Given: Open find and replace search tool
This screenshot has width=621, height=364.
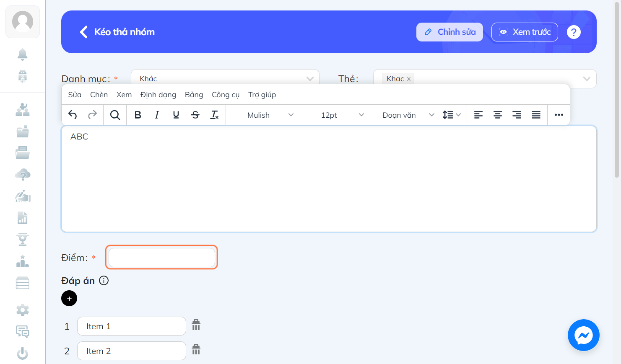Looking at the screenshot, I should point(115,115).
